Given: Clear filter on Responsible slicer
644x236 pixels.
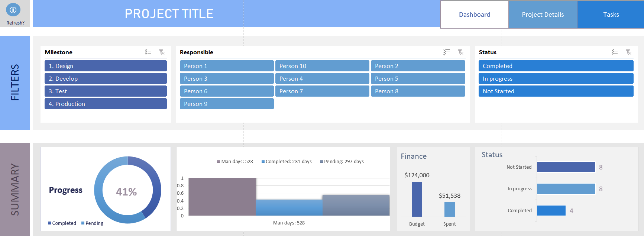Looking at the screenshot, I should [460, 52].
